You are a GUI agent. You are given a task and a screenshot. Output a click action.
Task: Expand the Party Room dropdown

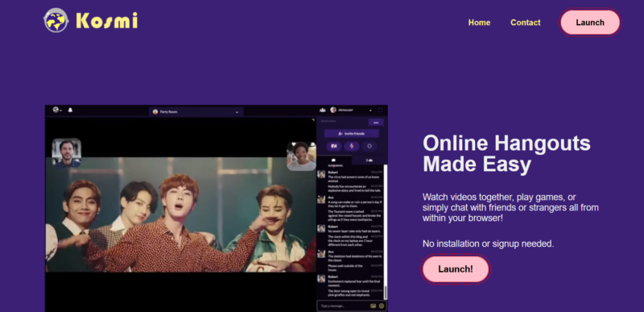[x=196, y=111]
